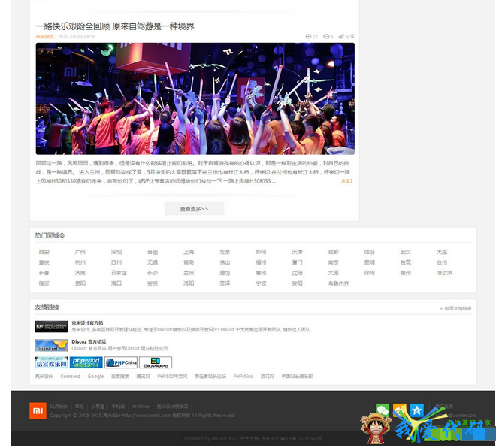The height and width of the screenshot is (448, 499).
Task: Click the 米粉杂谈 category link
Action: 44,37
